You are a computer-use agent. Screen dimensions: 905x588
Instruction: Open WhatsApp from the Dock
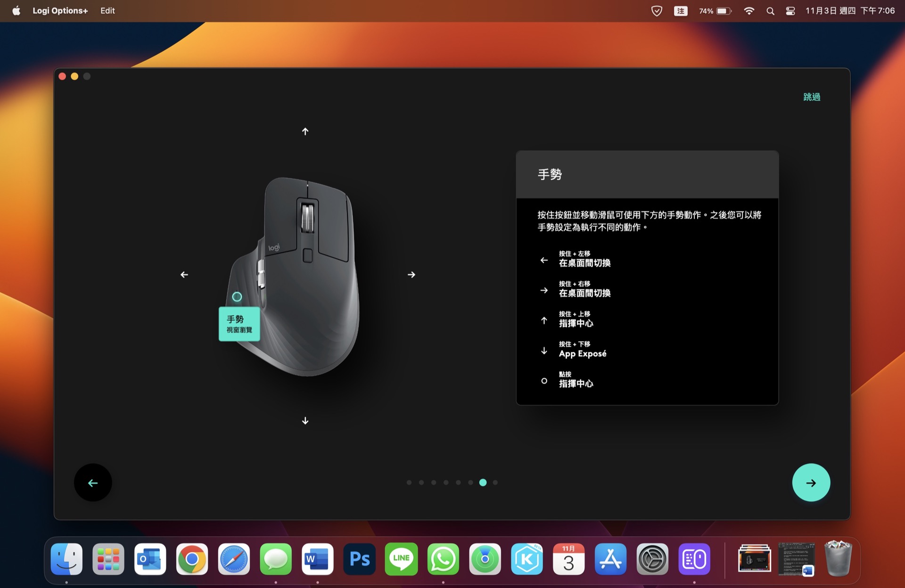pyautogui.click(x=443, y=559)
